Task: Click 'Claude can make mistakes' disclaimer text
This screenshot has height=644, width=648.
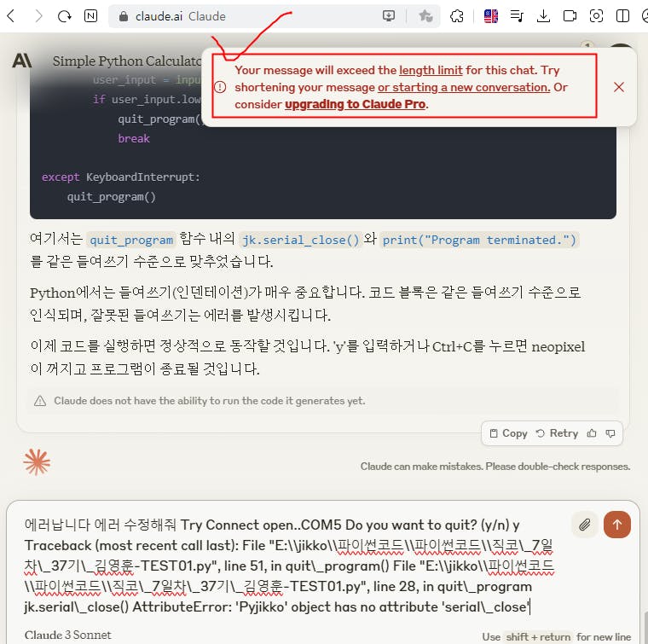Action: 495,467
